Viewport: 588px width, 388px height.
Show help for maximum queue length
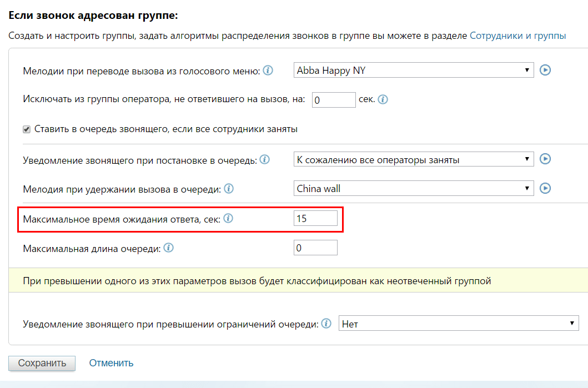tap(169, 248)
